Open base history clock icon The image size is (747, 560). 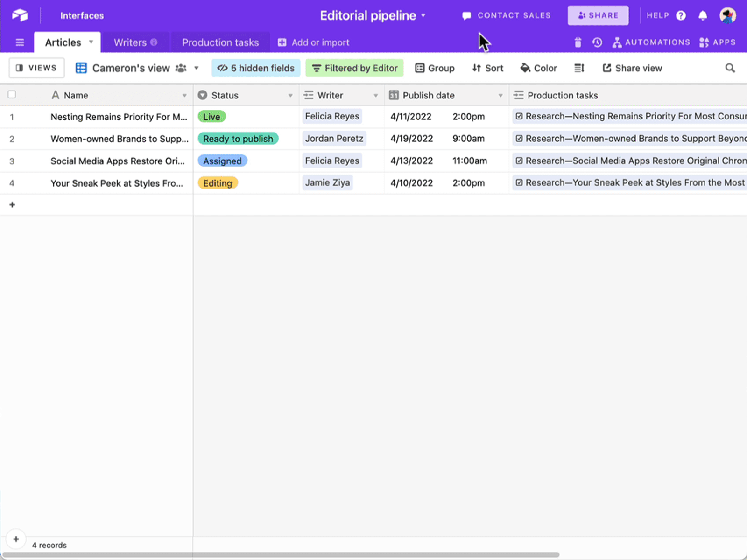coord(597,42)
